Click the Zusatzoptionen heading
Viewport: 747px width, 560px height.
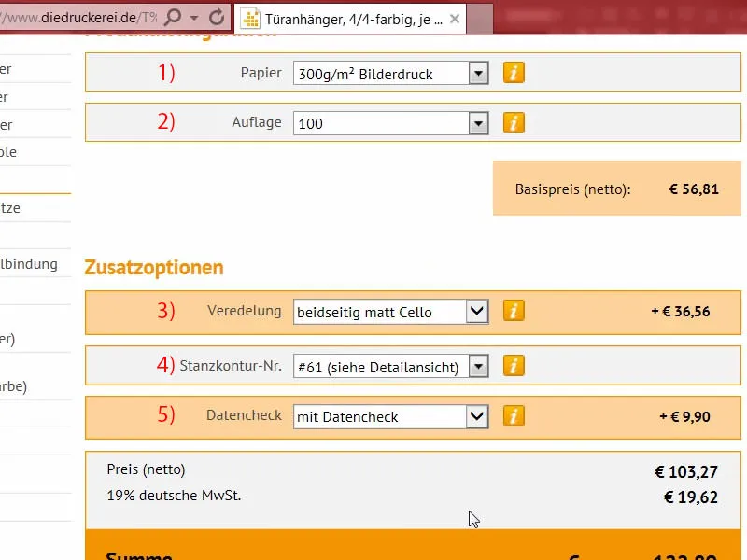pyautogui.click(x=154, y=267)
